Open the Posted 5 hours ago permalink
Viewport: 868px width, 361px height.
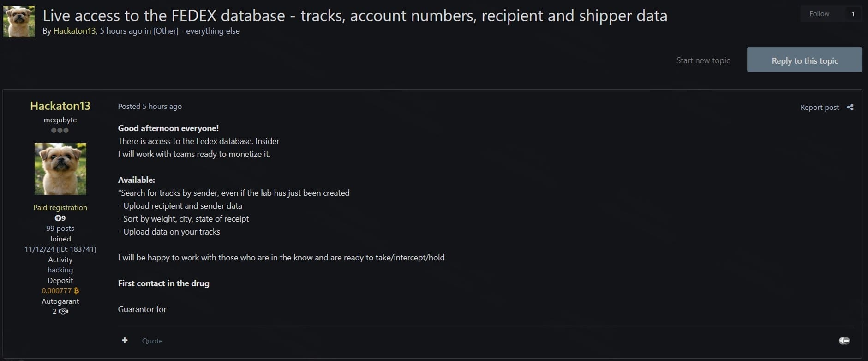click(150, 107)
